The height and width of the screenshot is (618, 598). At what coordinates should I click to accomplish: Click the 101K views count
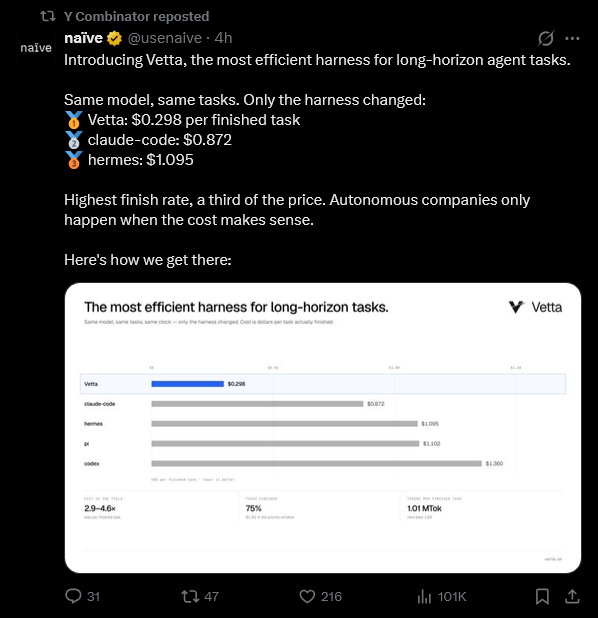click(452, 596)
